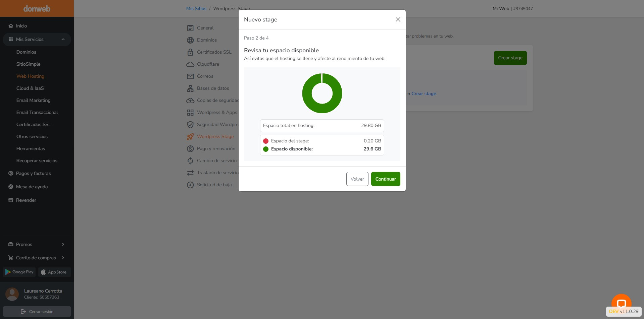Click the Dominios globe icon
Image resolution: width=644 pixels, height=319 pixels.
[x=190, y=40]
